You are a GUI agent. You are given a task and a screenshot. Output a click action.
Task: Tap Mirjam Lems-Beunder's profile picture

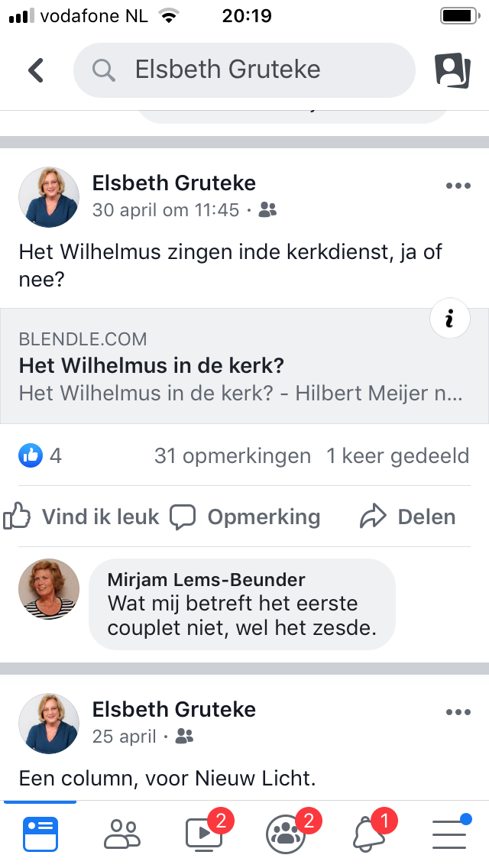[49, 589]
